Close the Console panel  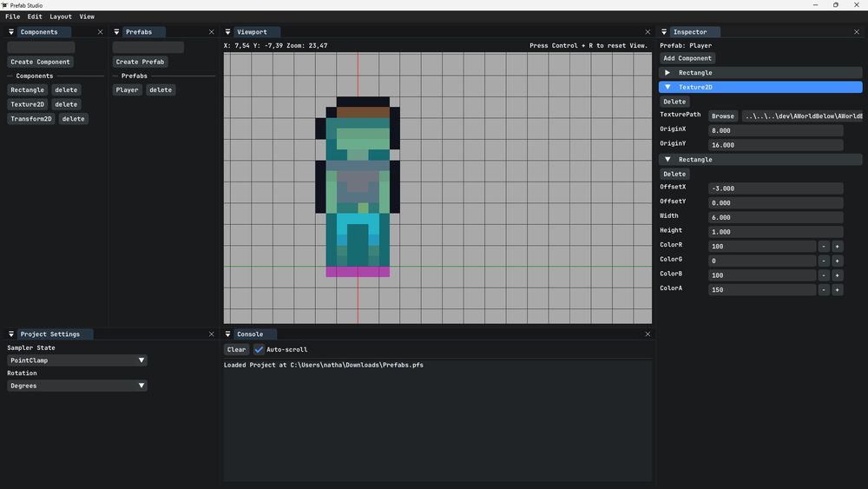648,334
